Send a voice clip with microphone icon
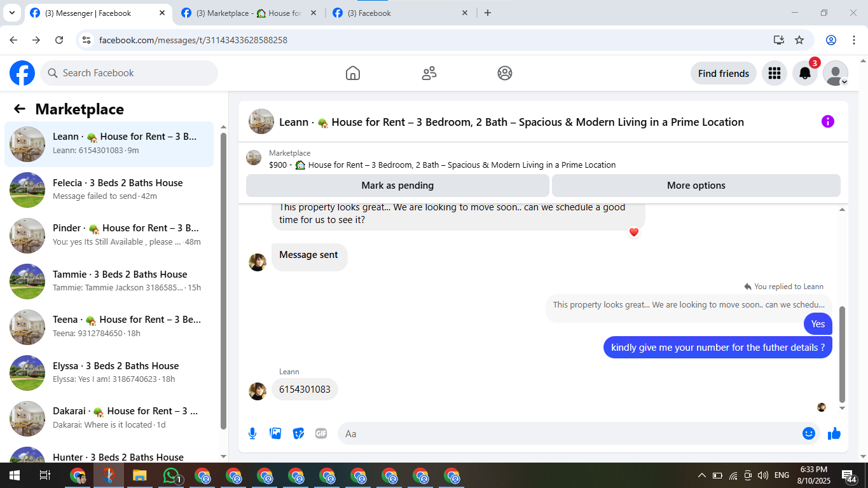 [252, 433]
